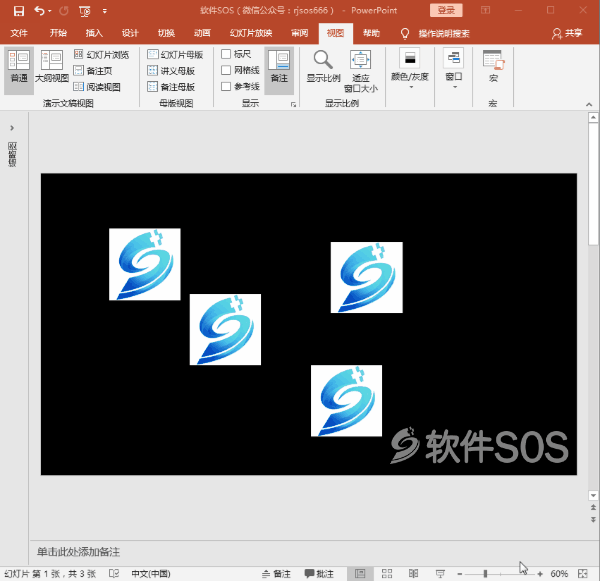Open 批注 comments from status bar
Viewport: 600px width, 581px height.
(319, 574)
